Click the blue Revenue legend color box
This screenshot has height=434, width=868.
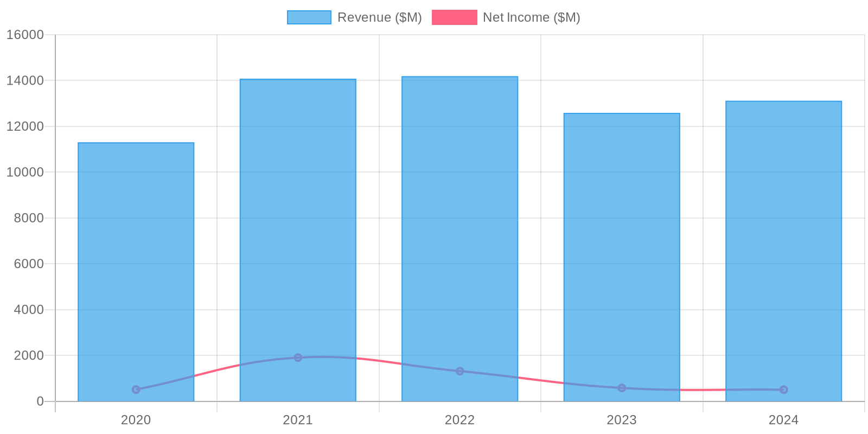coord(309,17)
